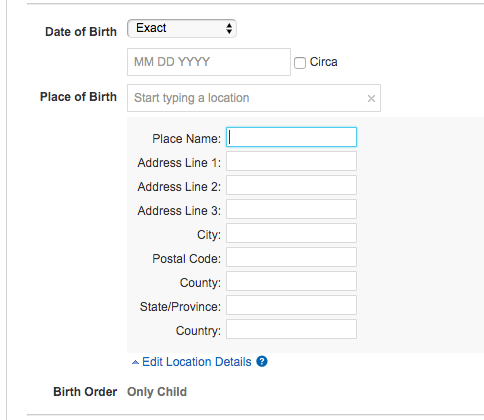Collapse the location details caret arrow
The width and height of the screenshot is (484, 420).
[135, 362]
